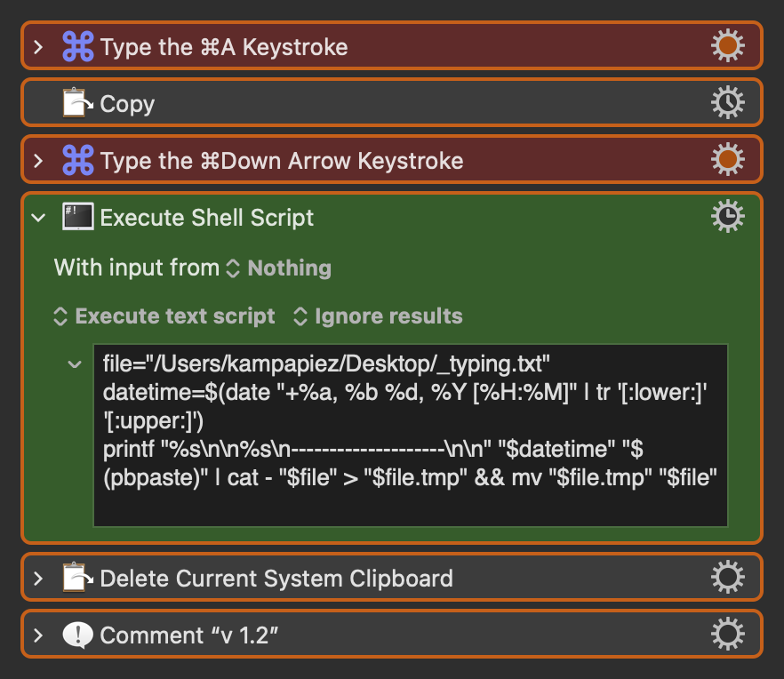
Task: Expand the Type ⌘A Keystroke action
Action: 38,47
